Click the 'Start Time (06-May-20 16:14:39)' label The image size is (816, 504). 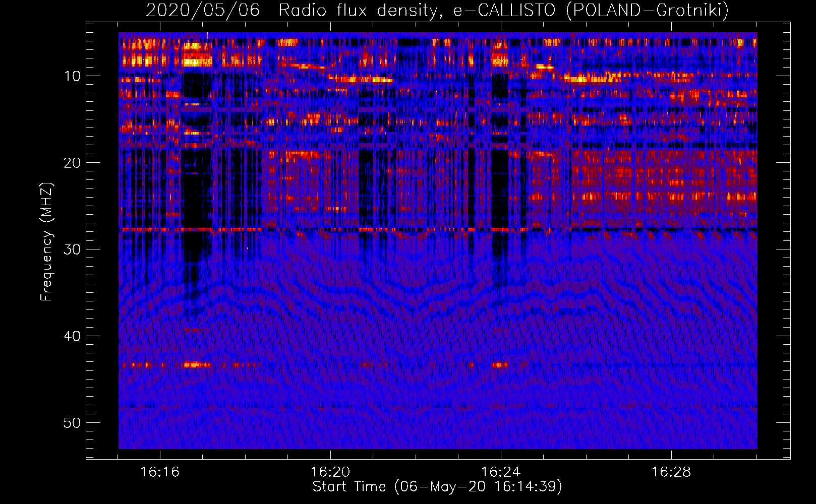[437, 487]
